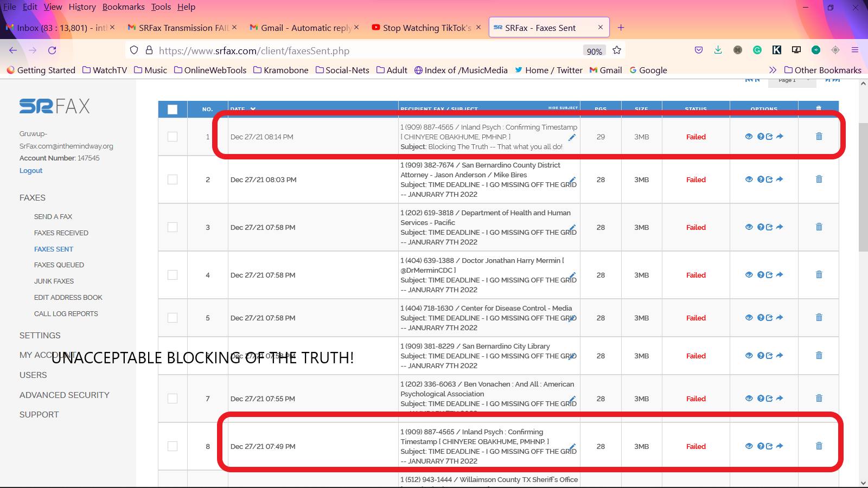Click the forward arrow icon in row 3
868x488 pixels.
coord(780,227)
